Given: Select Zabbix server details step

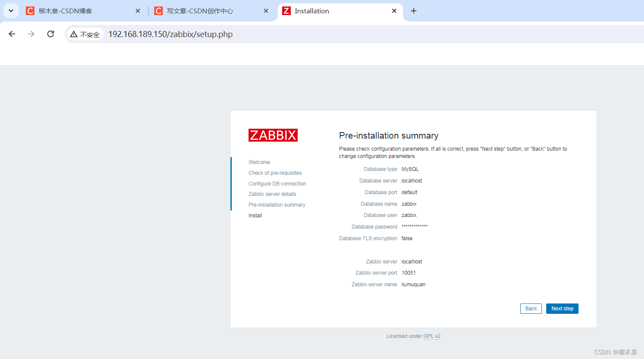Looking at the screenshot, I should [272, 194].
